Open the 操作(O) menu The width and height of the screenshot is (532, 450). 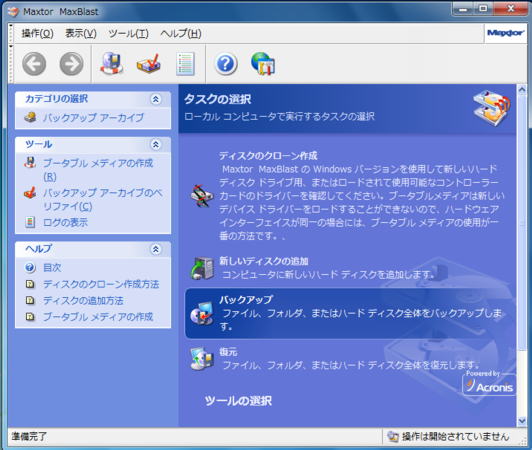point(37,33)
